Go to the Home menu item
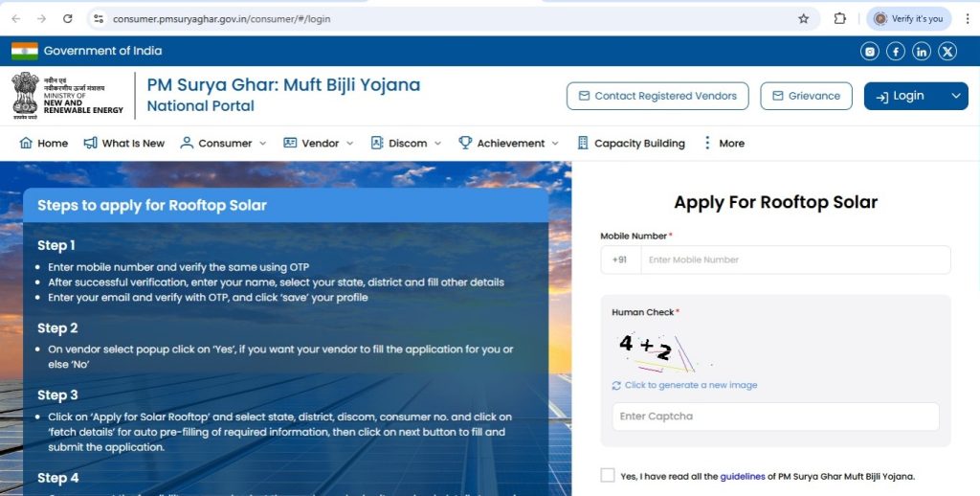The image size is (980, 496). (44, 144)
